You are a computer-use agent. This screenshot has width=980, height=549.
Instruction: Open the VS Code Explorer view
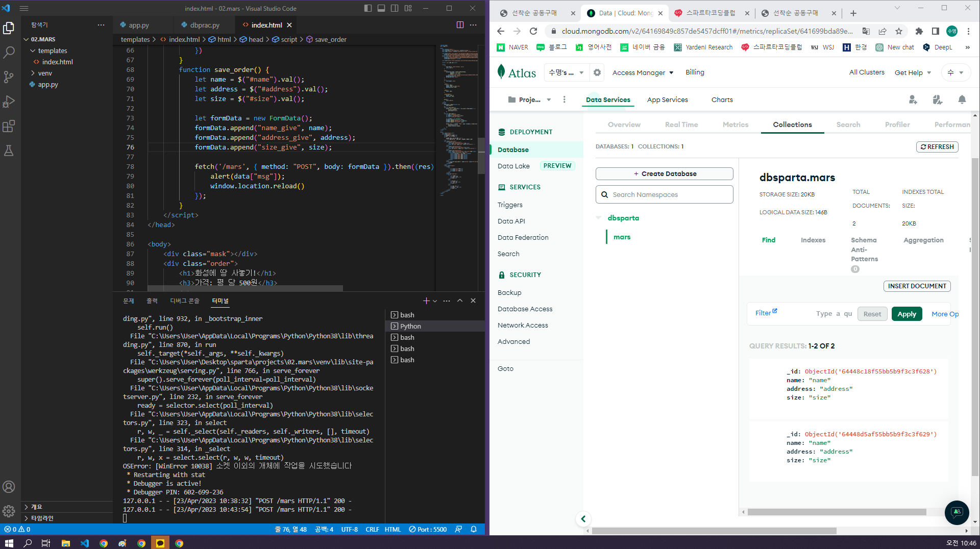pyautogui.click(x=9, y=28)
